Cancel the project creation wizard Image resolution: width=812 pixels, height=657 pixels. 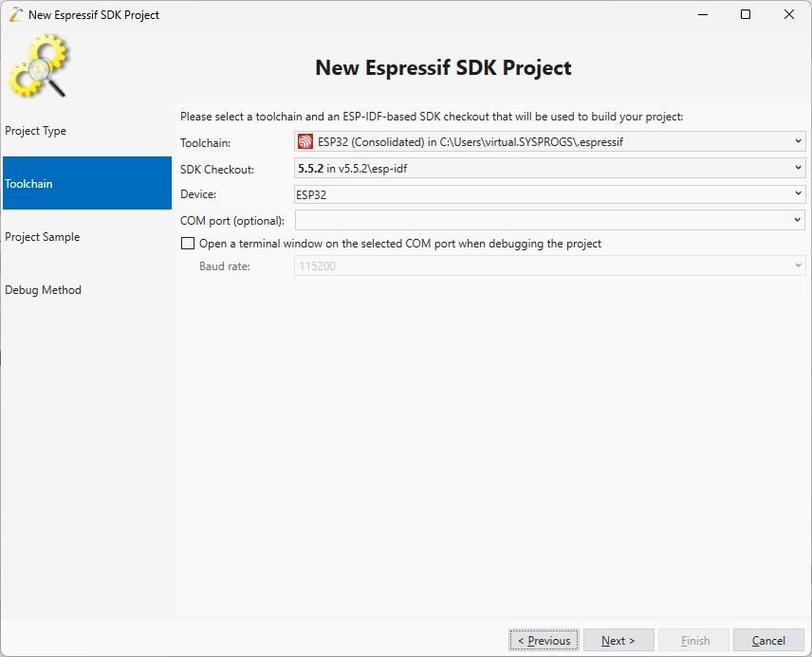coord(768,641)
